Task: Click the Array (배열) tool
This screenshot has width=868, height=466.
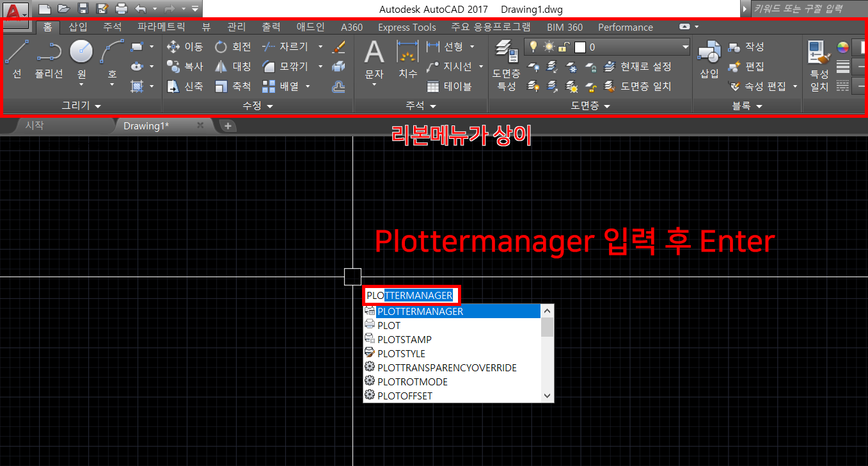Action: [281, 86]
